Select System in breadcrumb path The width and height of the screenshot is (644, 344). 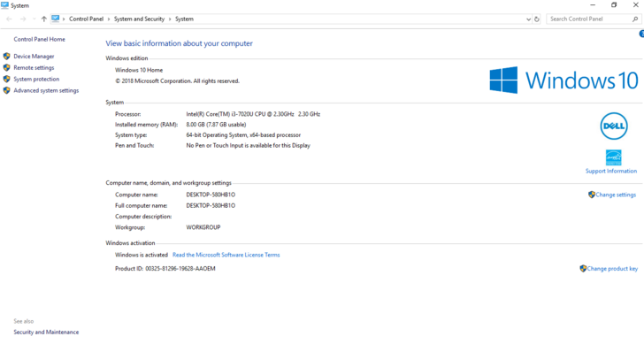(x=184, y=19)
